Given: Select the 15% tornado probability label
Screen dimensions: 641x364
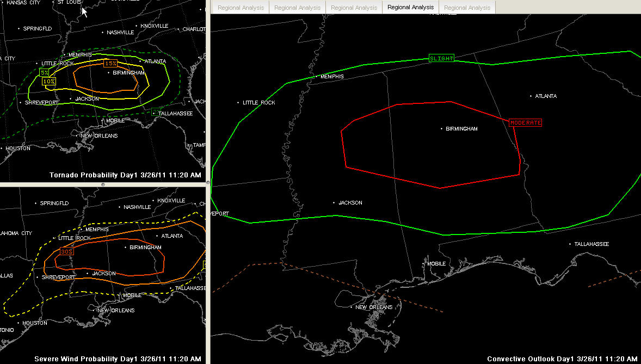Looking at the screenshot, I should 110,64.
